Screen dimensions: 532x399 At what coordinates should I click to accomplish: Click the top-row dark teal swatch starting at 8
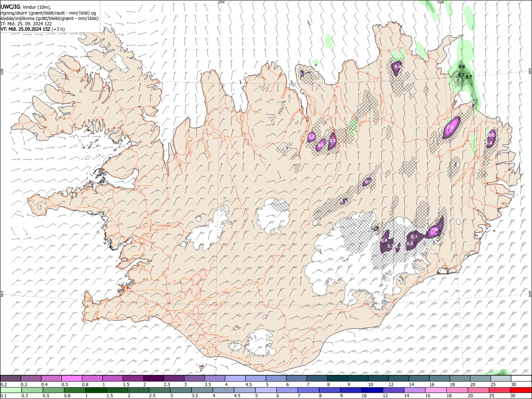tap(337, 379)
